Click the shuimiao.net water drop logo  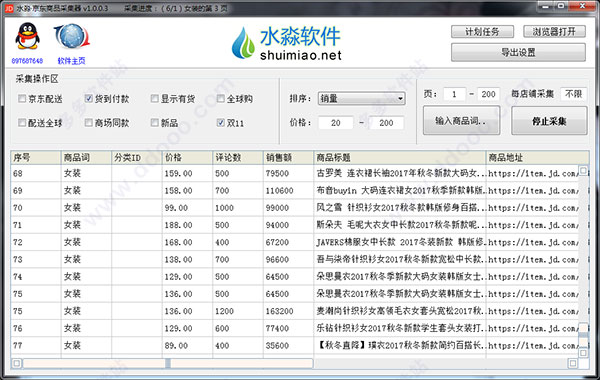pos(243,42)
